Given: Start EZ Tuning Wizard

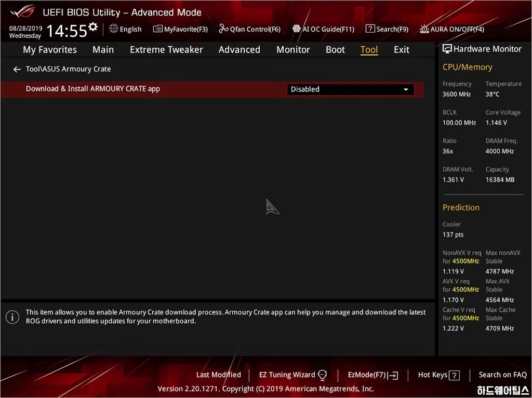Looking at the screenshot, I should coord(293,375).
